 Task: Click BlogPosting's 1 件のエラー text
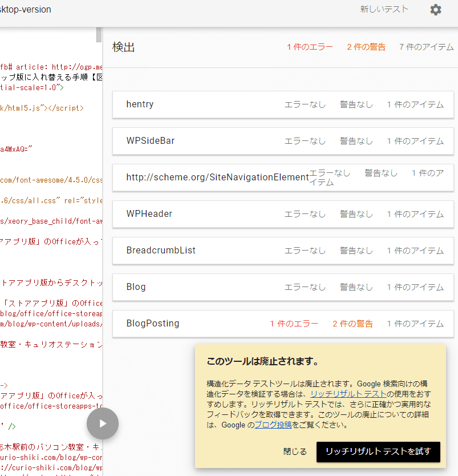point(294,324)
